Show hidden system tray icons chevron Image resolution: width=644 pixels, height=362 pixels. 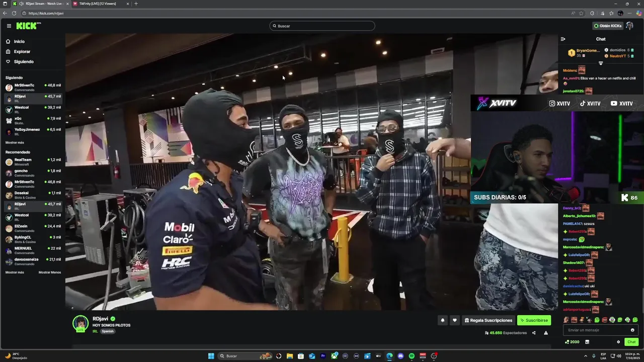tap(586, 356)
